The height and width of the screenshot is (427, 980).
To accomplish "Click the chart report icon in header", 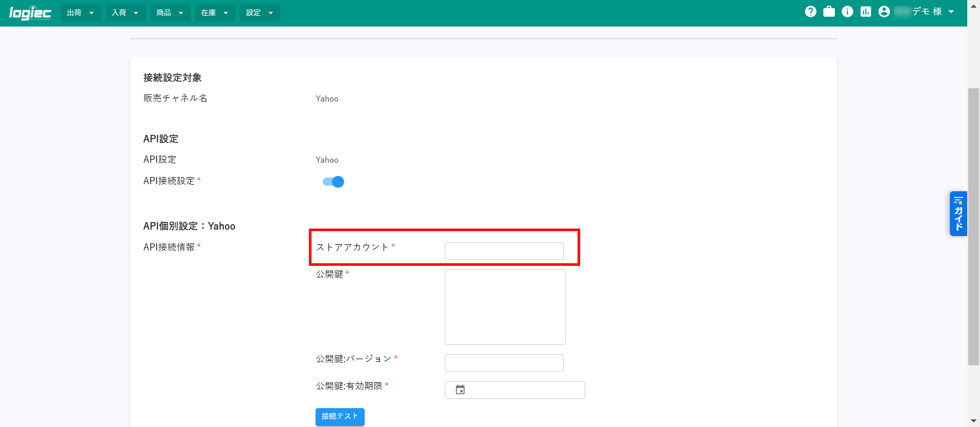I will point(866,12).
